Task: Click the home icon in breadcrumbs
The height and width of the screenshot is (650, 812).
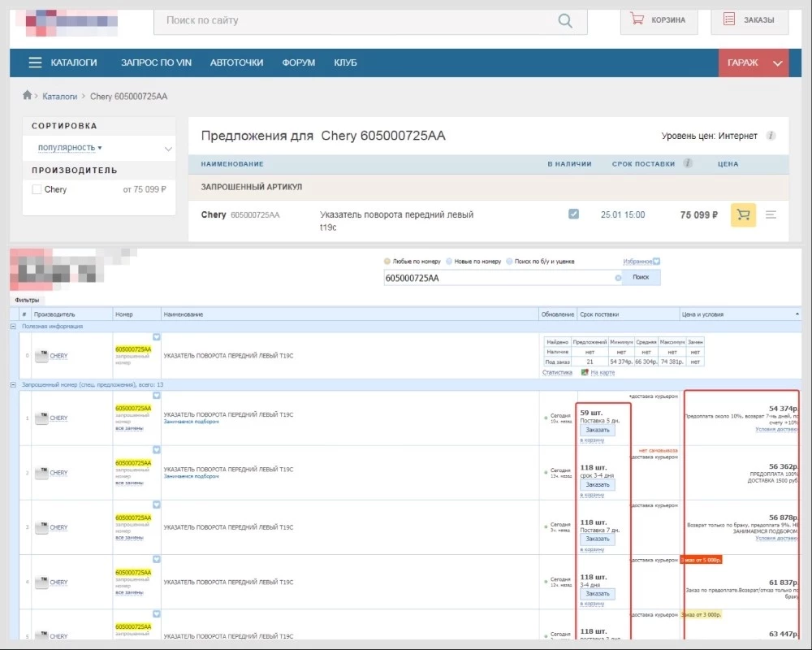Action: pos(27,96)
